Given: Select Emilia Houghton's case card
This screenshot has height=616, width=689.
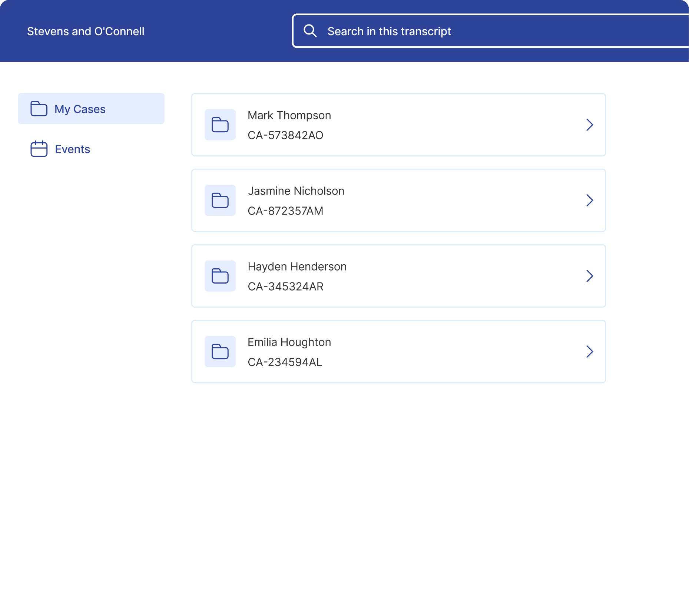Looking at the screenshot, I should coord(398,351).
